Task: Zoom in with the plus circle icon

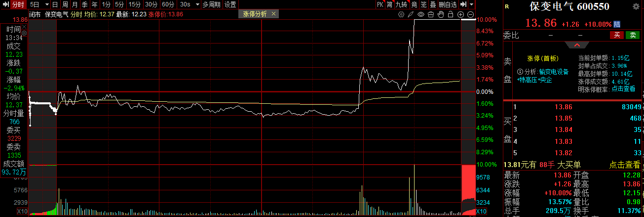Action: click(461, 14)
